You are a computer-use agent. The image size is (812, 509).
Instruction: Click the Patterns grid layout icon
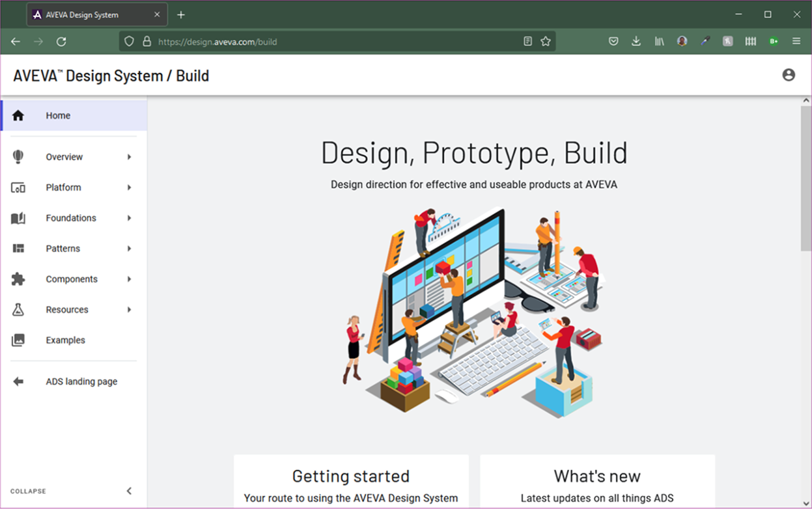pos(18,249)
